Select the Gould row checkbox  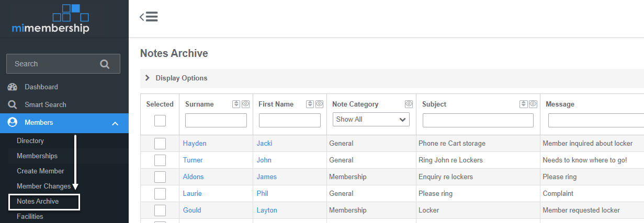tap(160, 210)
